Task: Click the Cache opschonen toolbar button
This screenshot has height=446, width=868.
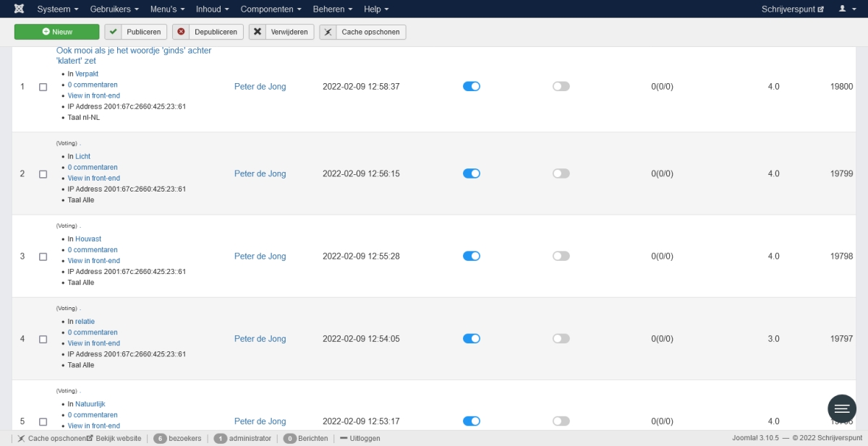Action: pyautogui.click(x=362, y=32)
